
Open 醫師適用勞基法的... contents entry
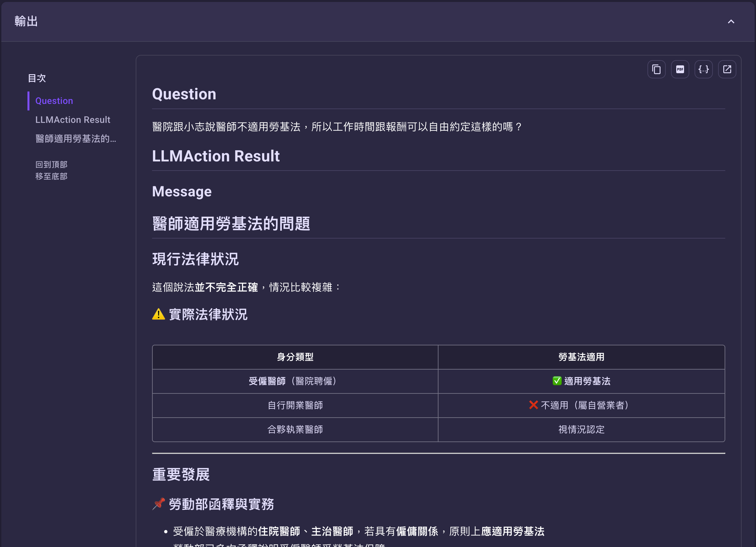[x=76, y=139]
